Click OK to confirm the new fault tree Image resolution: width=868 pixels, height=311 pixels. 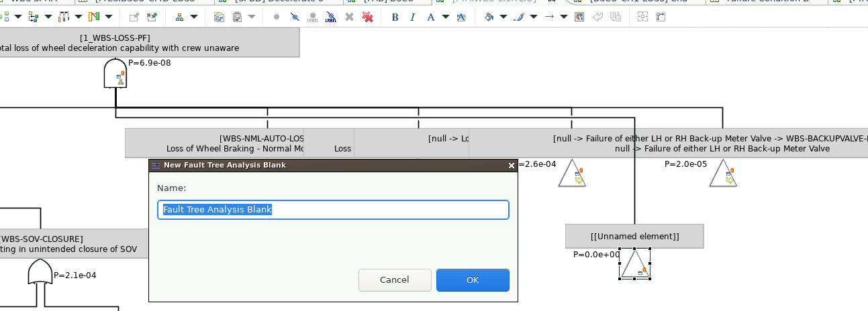point(473,280)
